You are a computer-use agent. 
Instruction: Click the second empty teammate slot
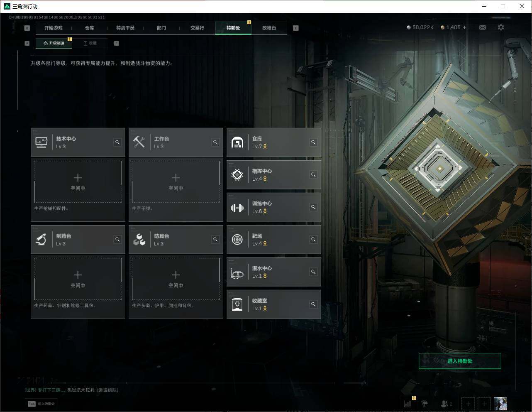(x=484, y=404)
